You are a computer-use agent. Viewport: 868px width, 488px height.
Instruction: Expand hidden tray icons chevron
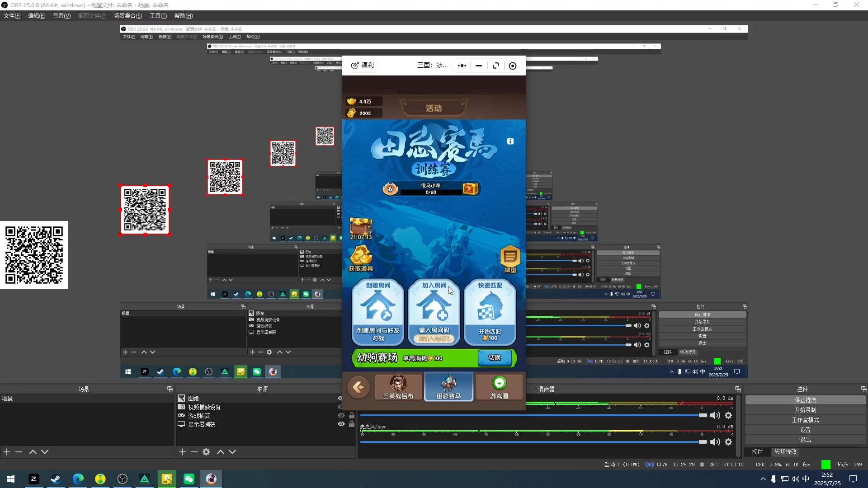[x=763, y=479]
